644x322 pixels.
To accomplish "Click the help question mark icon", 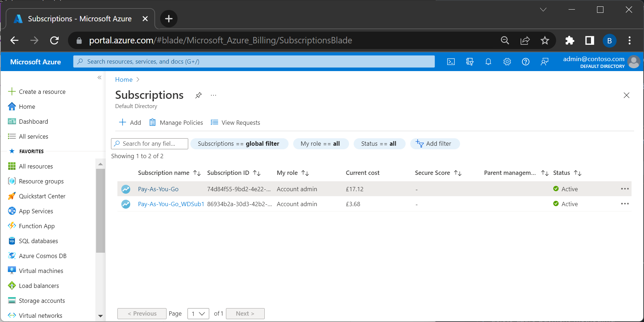I will coord(526,62).
